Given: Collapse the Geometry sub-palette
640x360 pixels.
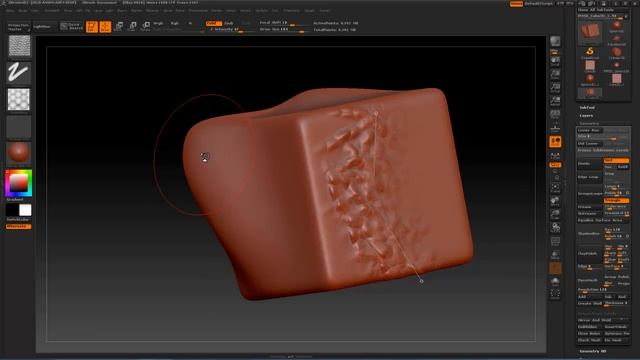Looking at the screenshot, I should click(x=589, y=123).
